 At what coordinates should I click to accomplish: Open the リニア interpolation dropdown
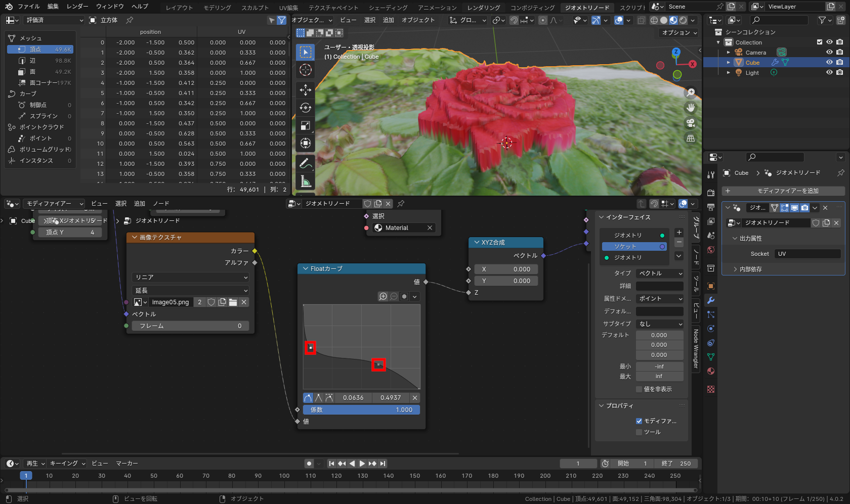tap(190, 277)
